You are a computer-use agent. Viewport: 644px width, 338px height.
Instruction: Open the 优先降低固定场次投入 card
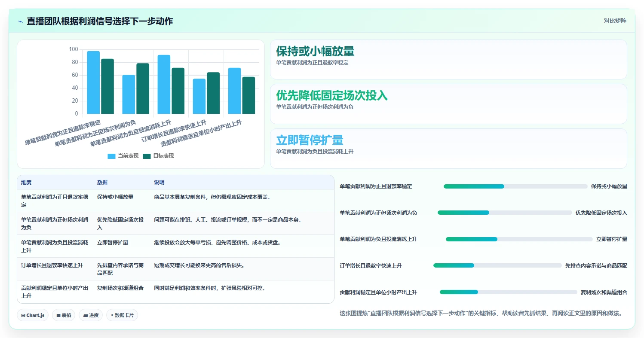coord(448,104)
